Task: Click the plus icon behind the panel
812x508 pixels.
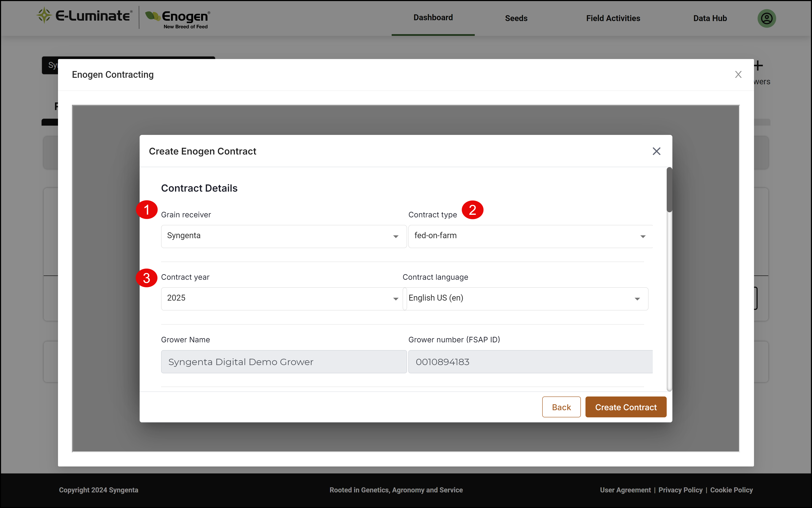Action: [758, 66]
